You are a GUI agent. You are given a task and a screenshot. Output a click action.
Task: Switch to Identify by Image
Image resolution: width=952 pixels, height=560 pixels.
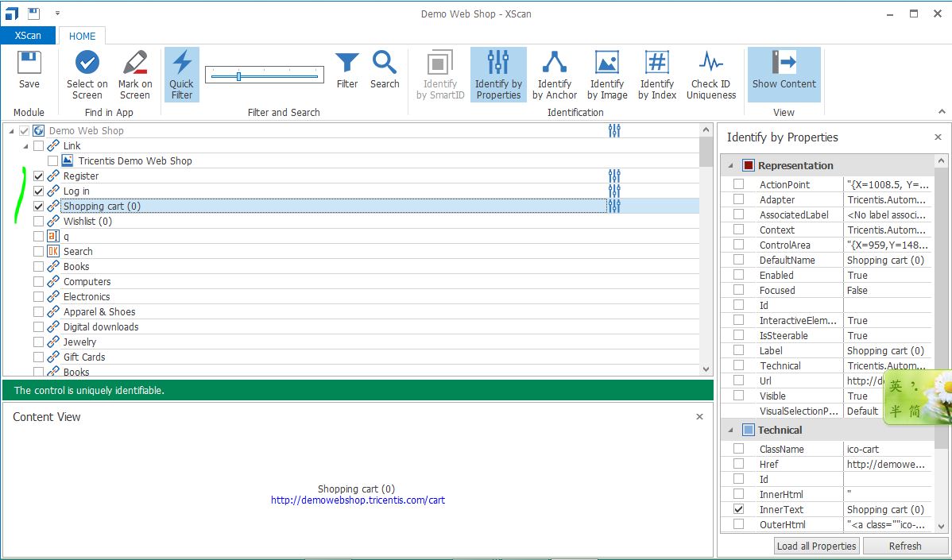(x=607, y=75)
